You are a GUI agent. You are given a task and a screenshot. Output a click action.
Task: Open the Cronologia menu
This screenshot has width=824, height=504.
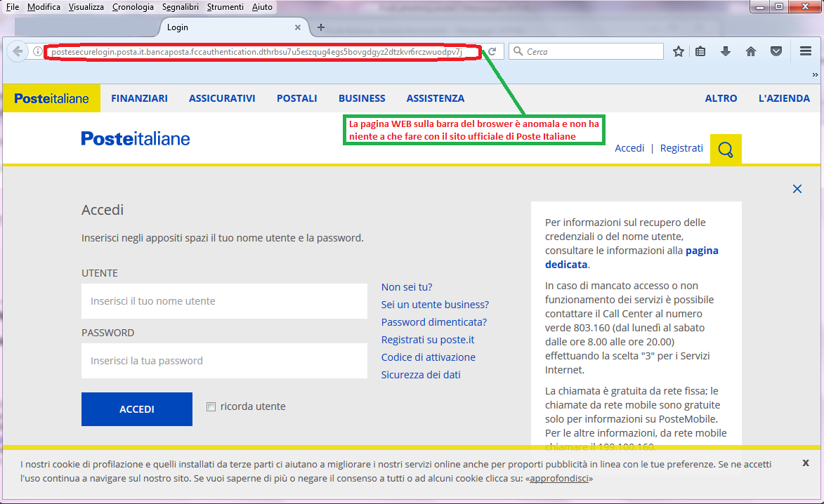133,7
